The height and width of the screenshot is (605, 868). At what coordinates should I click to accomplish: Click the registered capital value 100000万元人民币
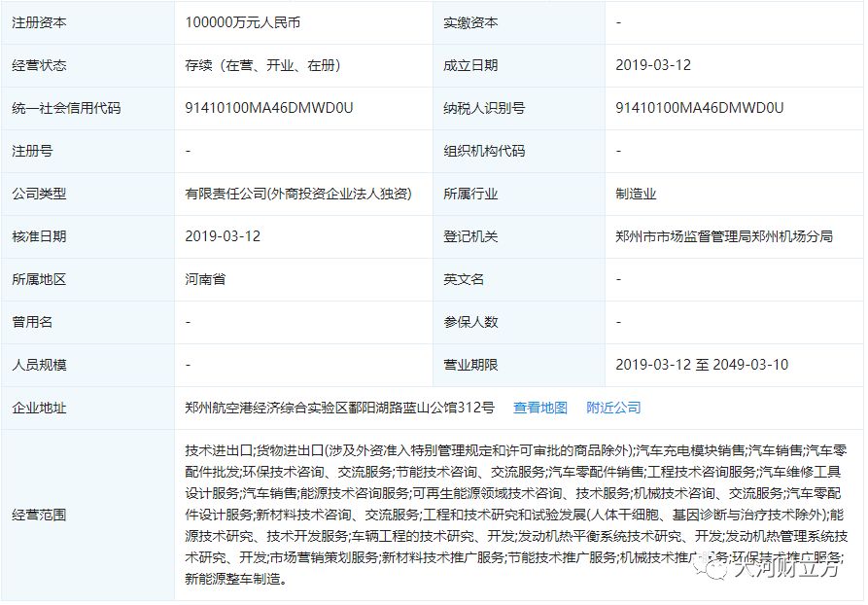(x=250, y=22)
